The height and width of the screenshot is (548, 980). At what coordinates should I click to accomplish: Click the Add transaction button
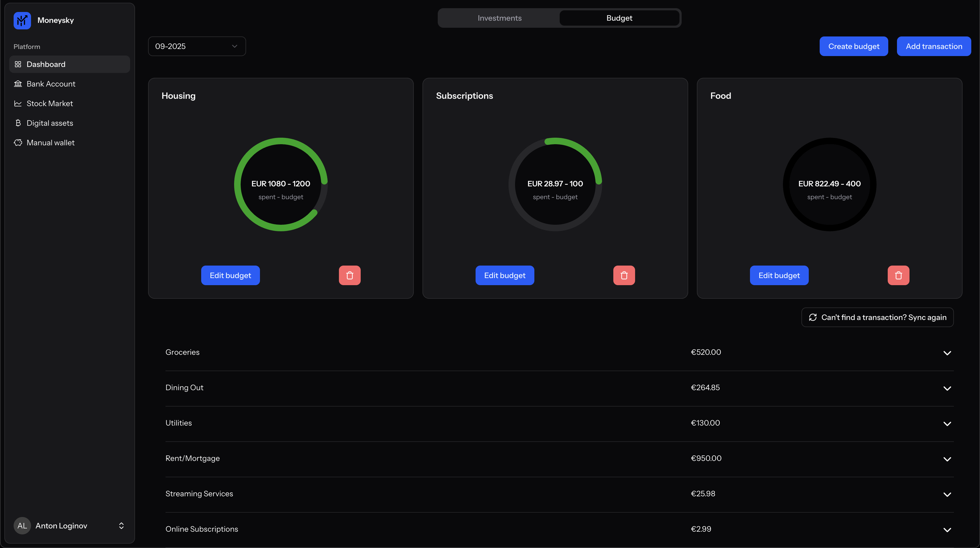(x=934, y=47)
